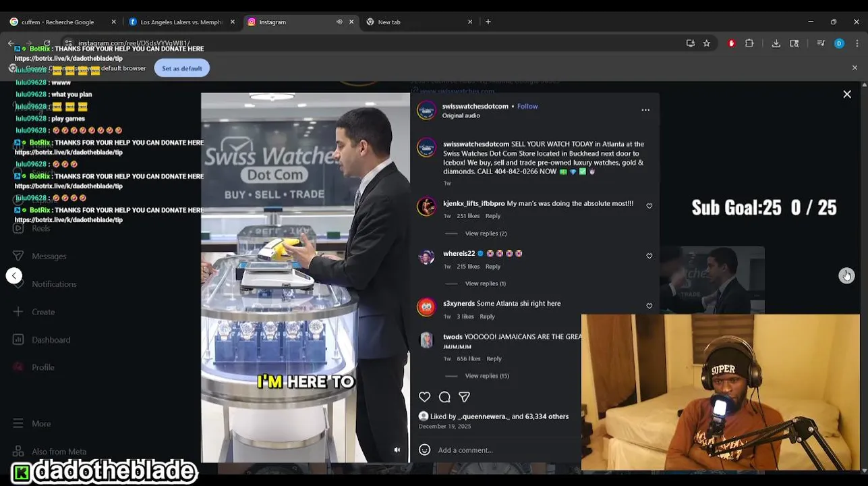Screen dimensions: 868x486
Task: Open the post options three-dot menu
Action: point(645,110)
